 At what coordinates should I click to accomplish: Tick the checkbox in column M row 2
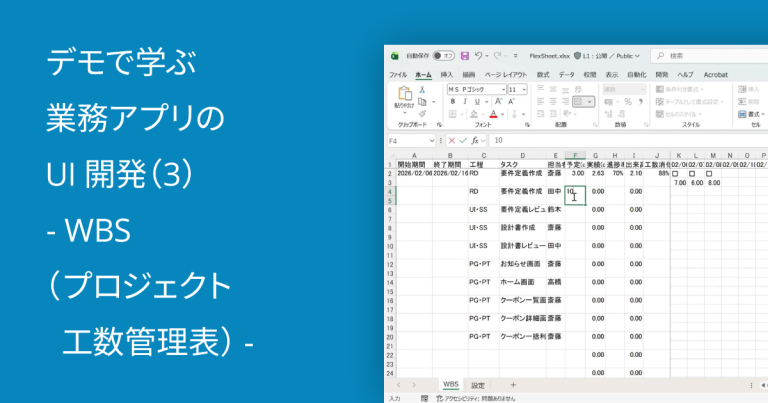[709, 174]
